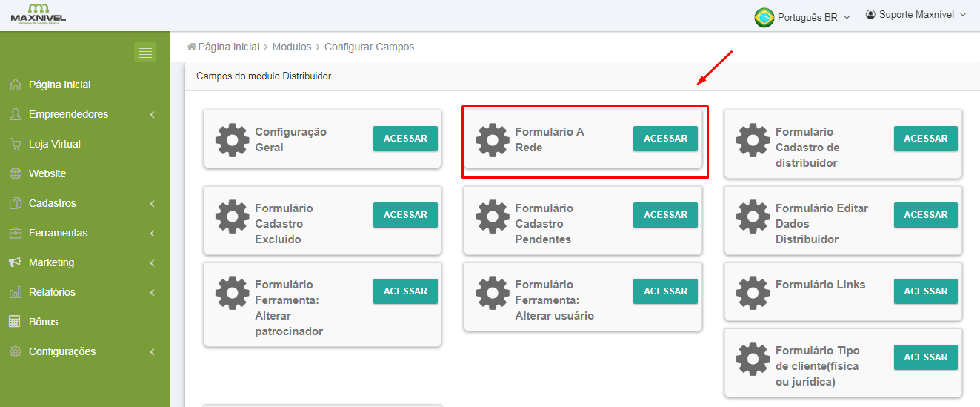This screenshot has height=407, width=980.
Task: Click the Relatórios bar chart icon
Action: coord(15,292)
